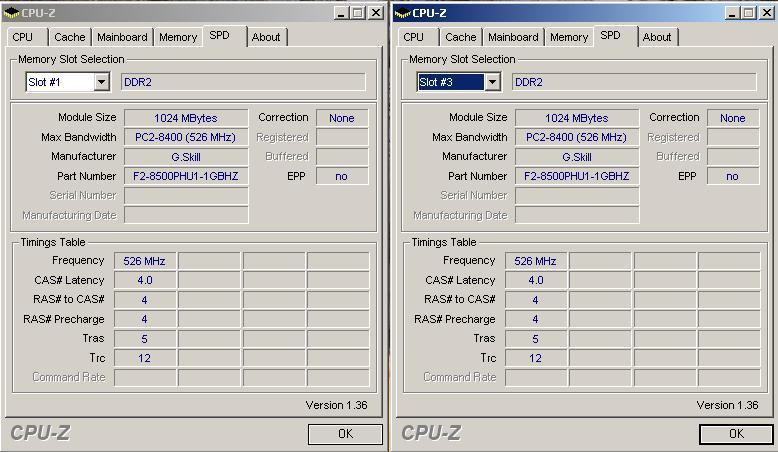Screen dimensions: 778x452
Task: Click RAS# Precharge value 4 in left window
Action: coord(145,319)
